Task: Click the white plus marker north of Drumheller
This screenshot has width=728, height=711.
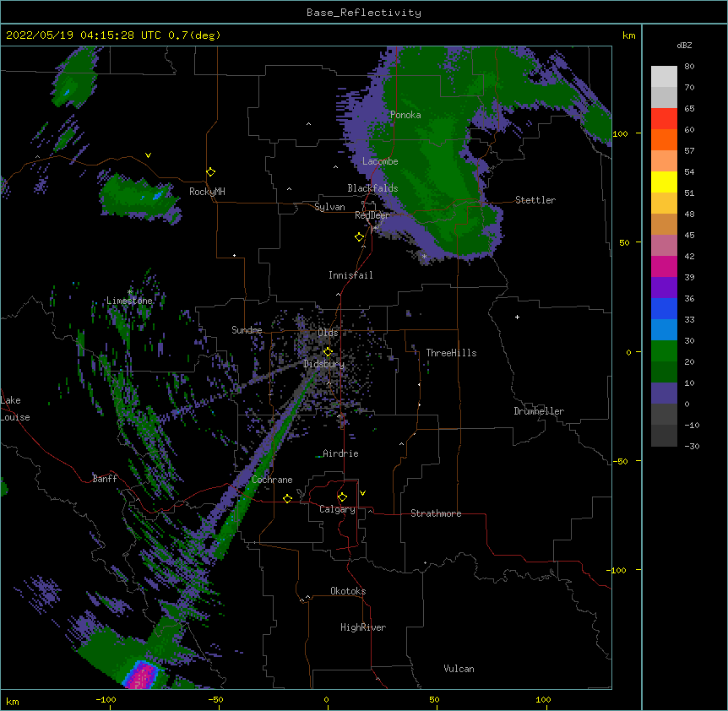Action: (x=517, y=317)
